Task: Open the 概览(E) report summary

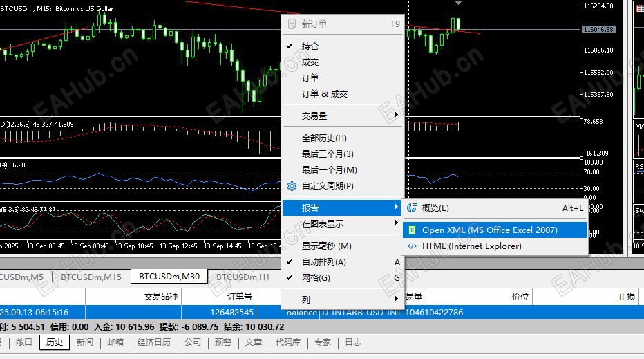Action: click(495, 208)
